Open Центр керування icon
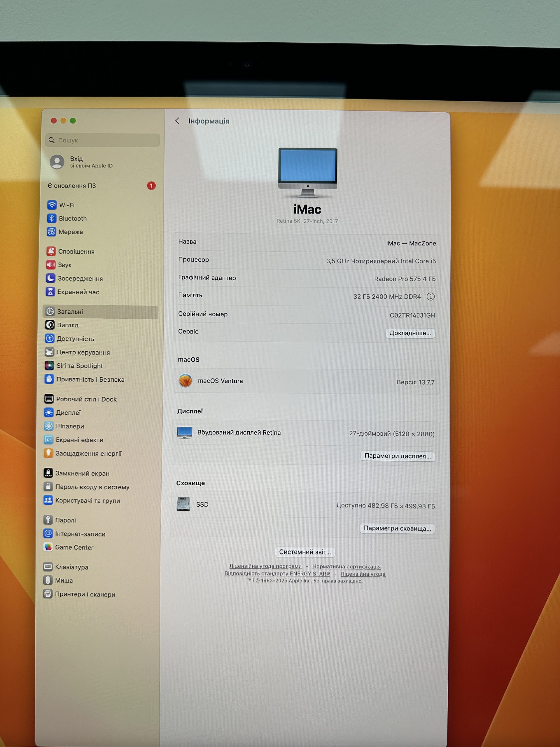 pyautogui.click(x=50, y=352)
